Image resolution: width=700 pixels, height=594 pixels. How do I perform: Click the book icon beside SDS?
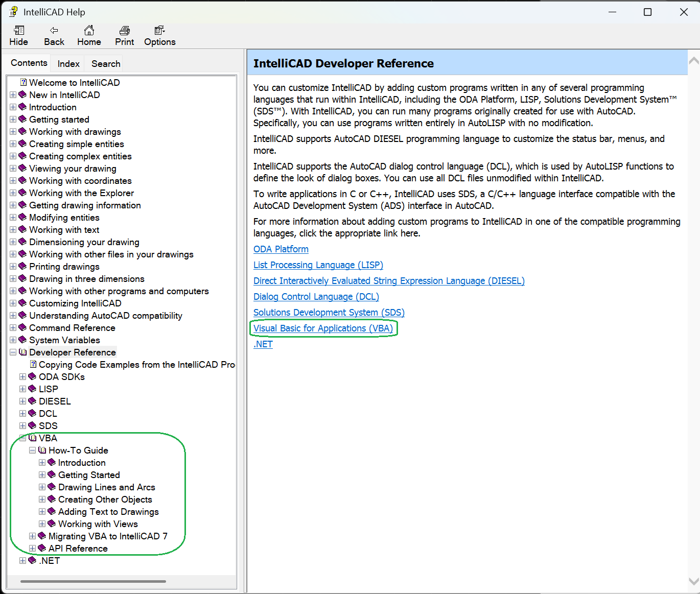point(32,425)
